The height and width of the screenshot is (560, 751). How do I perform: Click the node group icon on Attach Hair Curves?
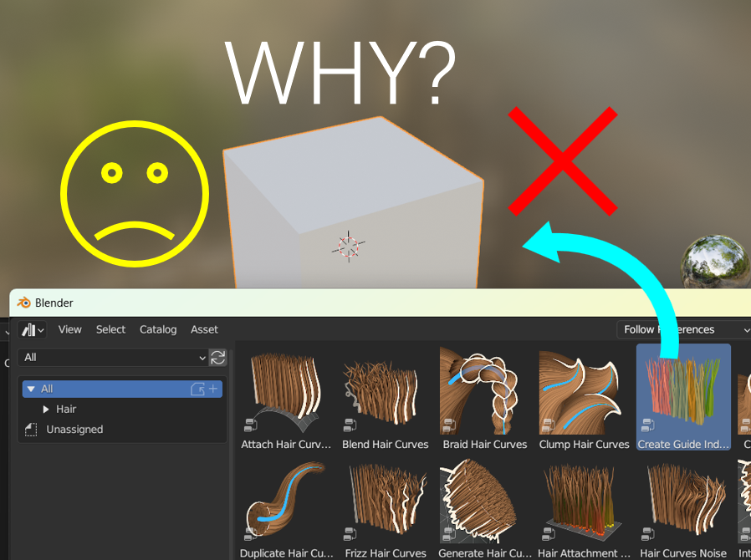pos(251,425)
